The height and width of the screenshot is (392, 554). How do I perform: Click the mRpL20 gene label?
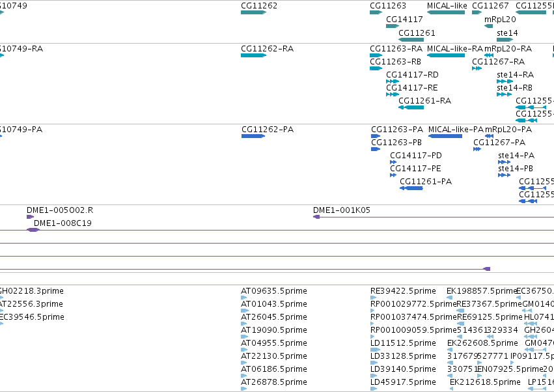pos(500,19)
